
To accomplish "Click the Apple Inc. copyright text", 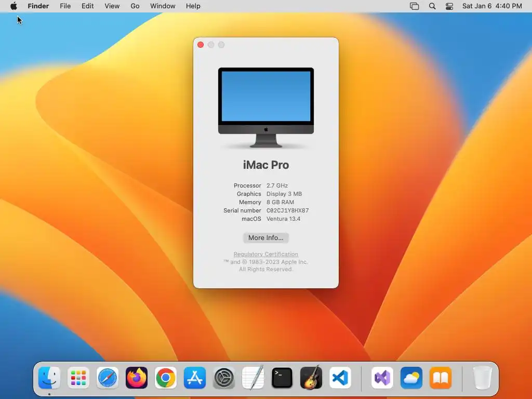I will [265, 262].
